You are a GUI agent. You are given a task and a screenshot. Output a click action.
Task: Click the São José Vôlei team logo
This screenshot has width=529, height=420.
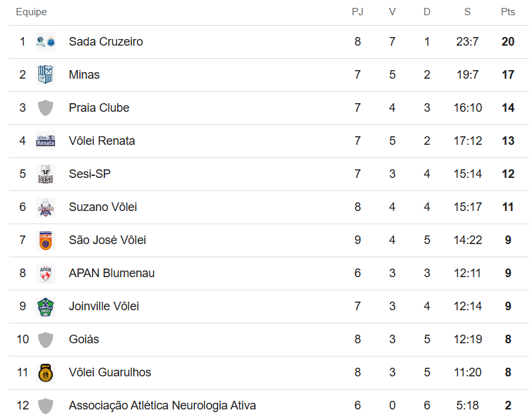point(46,240)
